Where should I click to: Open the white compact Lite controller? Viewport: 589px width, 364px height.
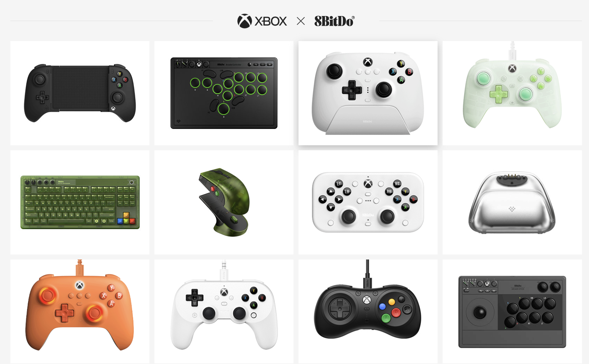368,202
